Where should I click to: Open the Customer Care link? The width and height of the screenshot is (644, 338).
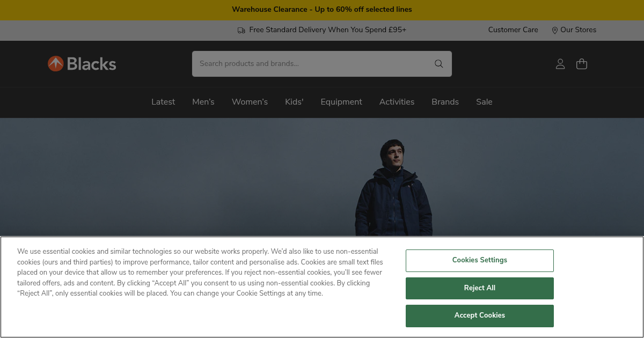click(513, 30)
